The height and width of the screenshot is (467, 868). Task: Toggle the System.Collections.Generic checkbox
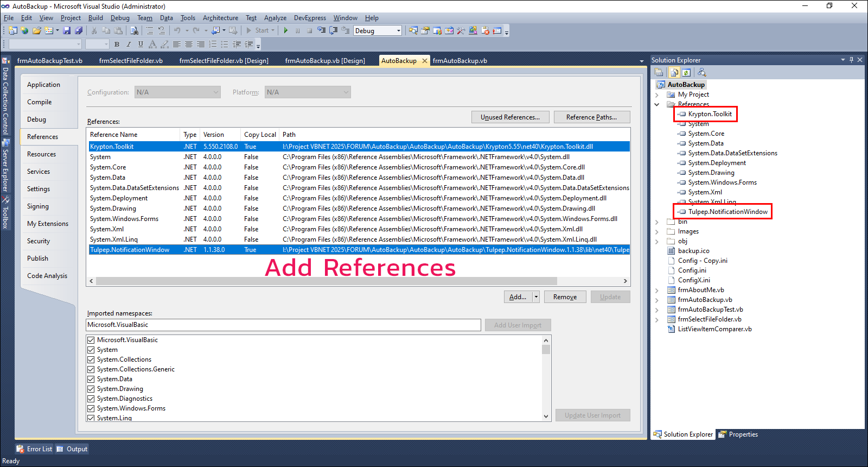click(91, 369)
